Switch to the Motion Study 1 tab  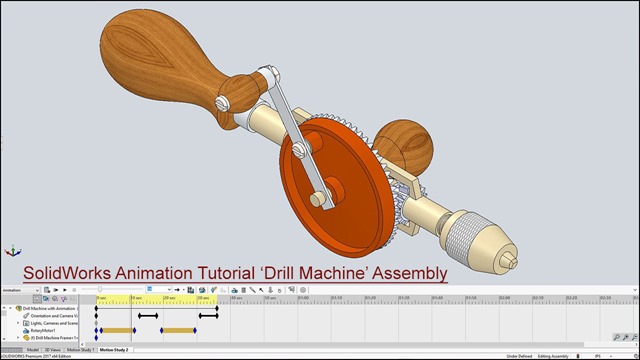point(80,350)
